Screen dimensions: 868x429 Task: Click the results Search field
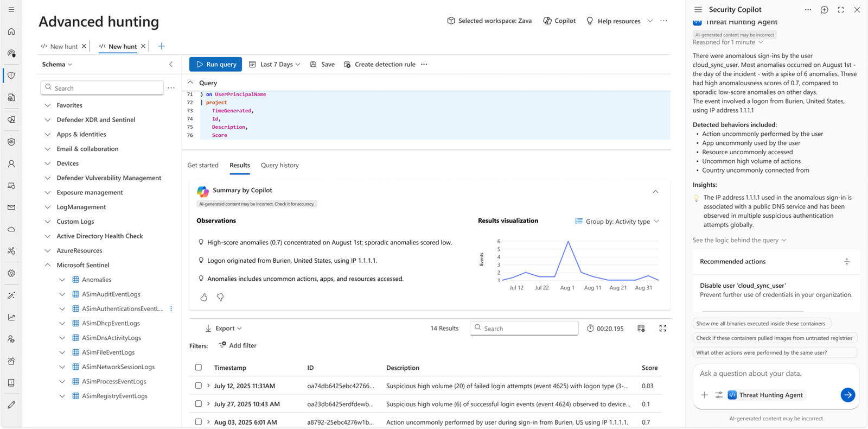point(524,328)
